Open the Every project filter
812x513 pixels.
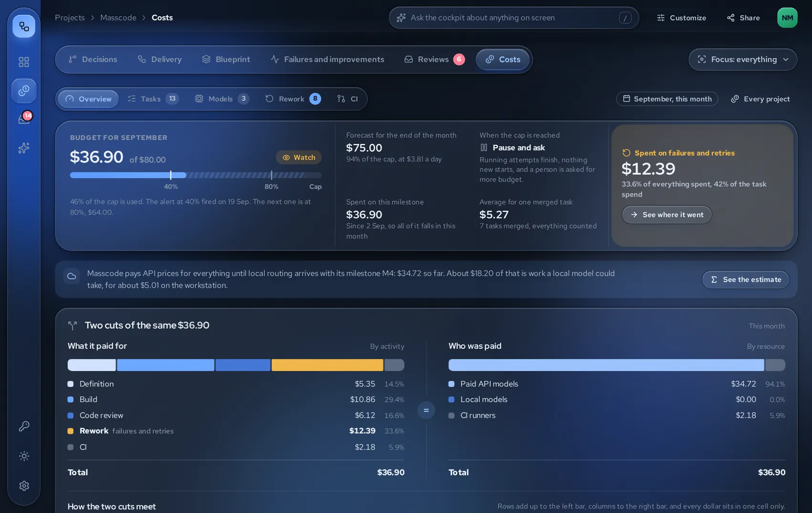[x=760, y=99]
